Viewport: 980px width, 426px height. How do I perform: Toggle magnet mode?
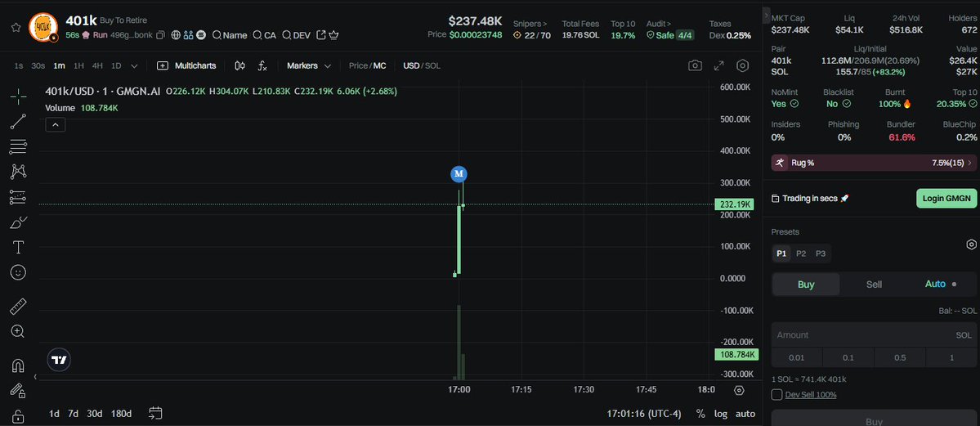click(18, 366)
